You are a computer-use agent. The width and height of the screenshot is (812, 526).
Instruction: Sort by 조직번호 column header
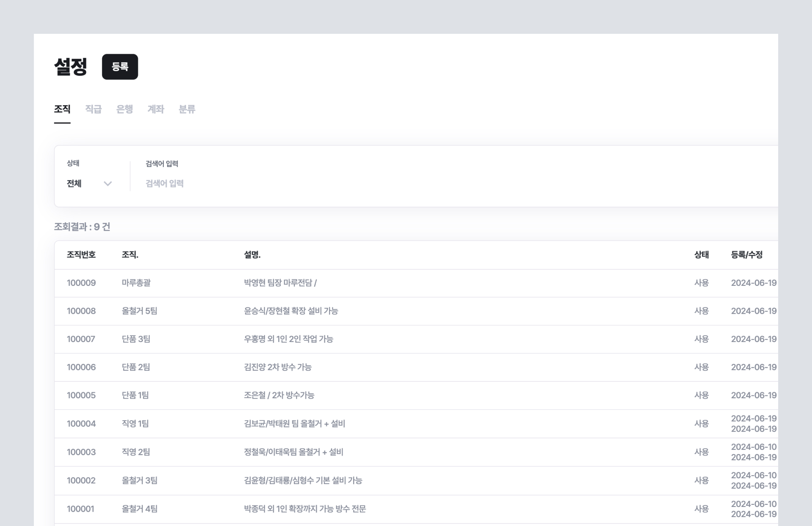point(81,255)
